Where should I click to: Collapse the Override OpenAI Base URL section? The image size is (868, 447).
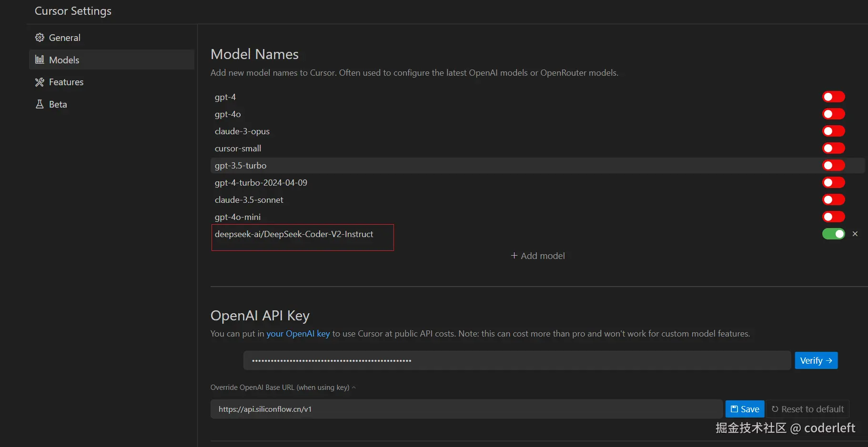coord(353,387)
